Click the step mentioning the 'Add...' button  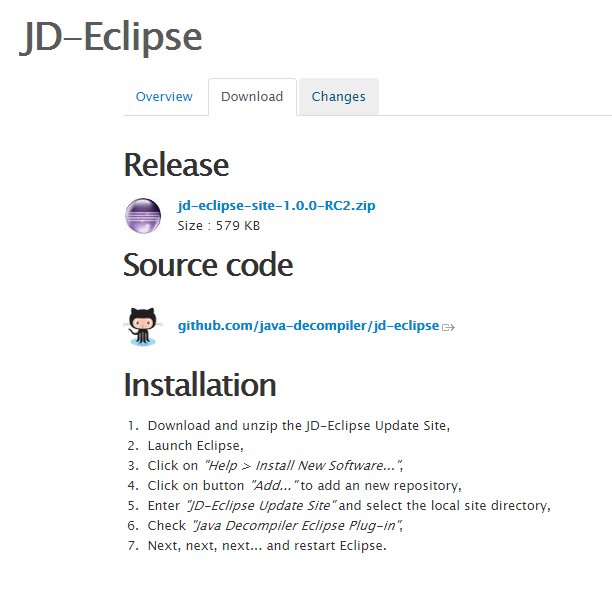pos(304,486)
